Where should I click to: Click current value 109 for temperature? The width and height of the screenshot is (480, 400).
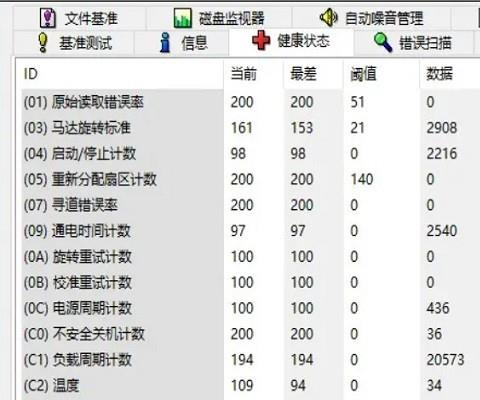(x=242, y=385)
